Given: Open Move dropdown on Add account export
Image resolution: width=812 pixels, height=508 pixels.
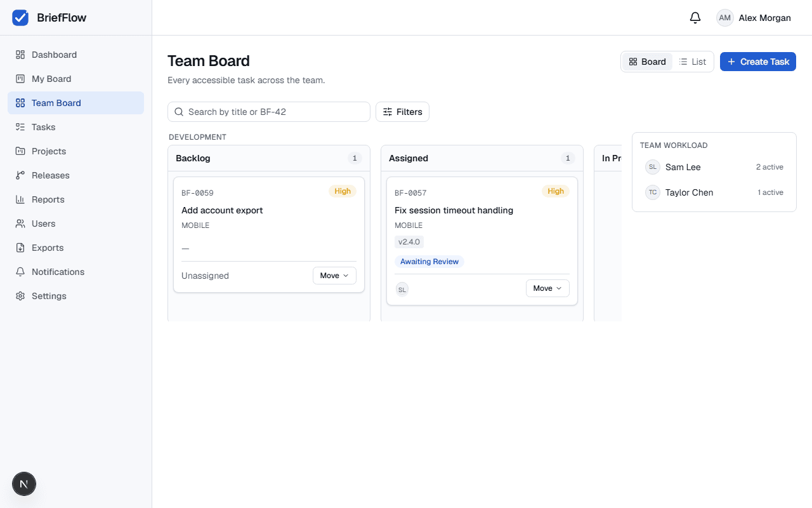Looking at the screenshot, I should coord(334,276).
